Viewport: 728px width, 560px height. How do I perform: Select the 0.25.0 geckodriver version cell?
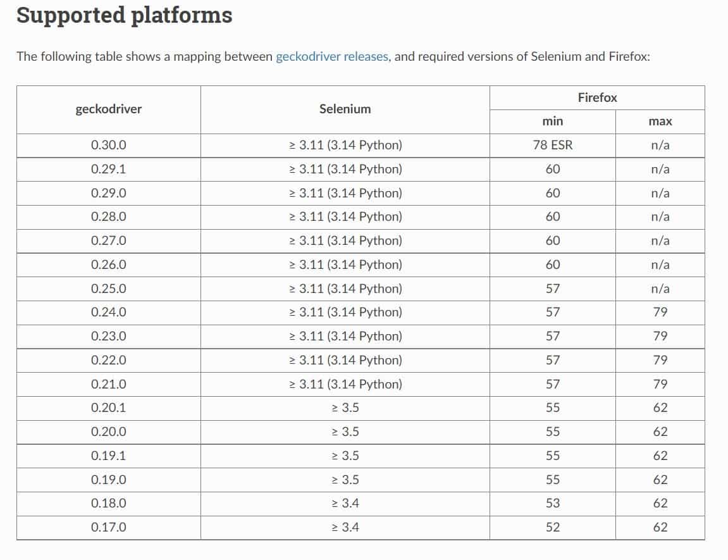click(109, 289)
